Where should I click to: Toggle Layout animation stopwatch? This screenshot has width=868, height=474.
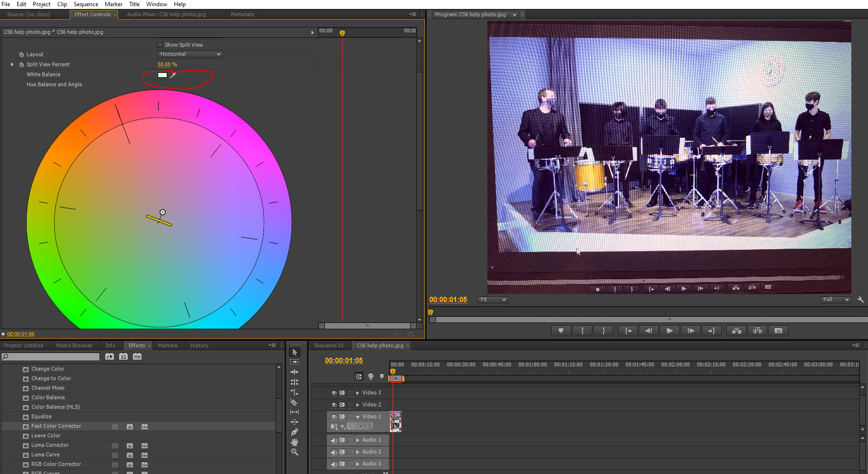[21, 54]
